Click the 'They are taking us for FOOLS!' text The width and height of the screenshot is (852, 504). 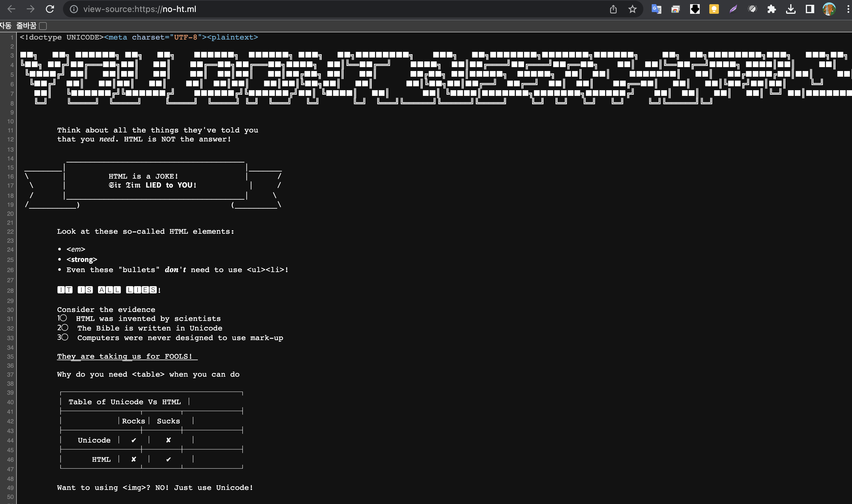[124, 356]
